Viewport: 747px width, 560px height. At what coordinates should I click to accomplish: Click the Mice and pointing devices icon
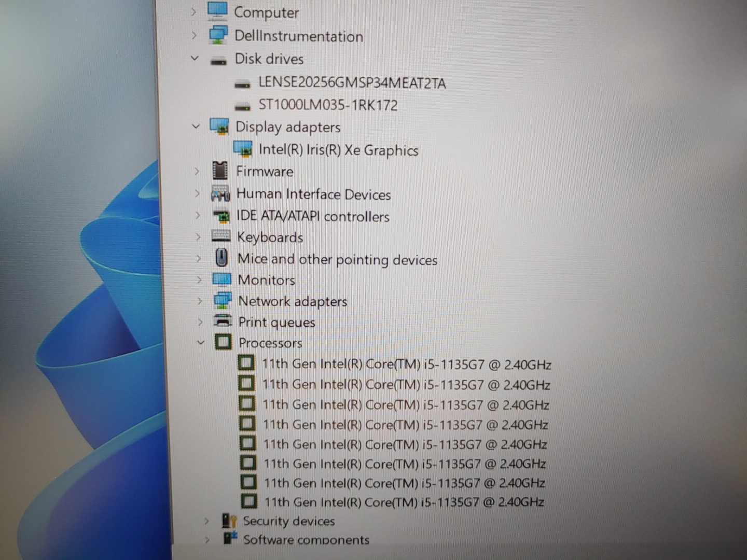pos(222,258)
